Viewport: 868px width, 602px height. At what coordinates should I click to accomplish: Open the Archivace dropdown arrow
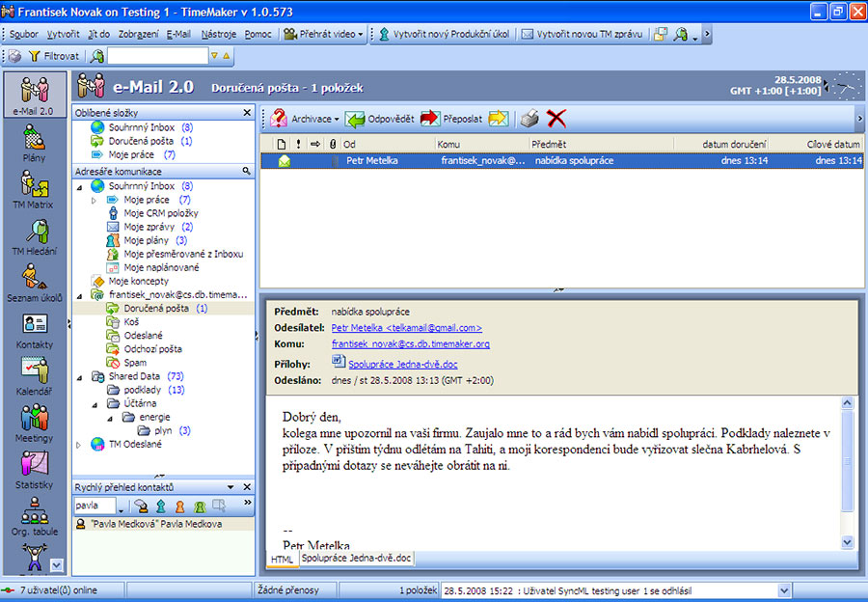[x=337, y=120]
